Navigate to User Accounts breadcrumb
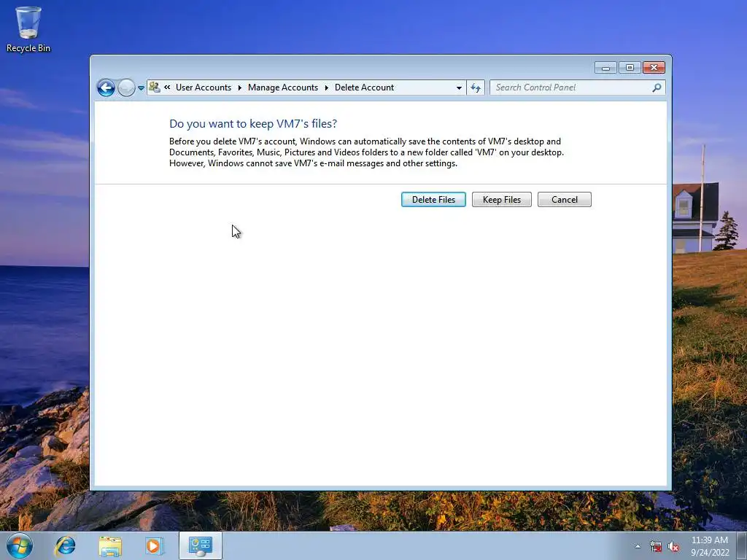 click(x=204, y=87)
